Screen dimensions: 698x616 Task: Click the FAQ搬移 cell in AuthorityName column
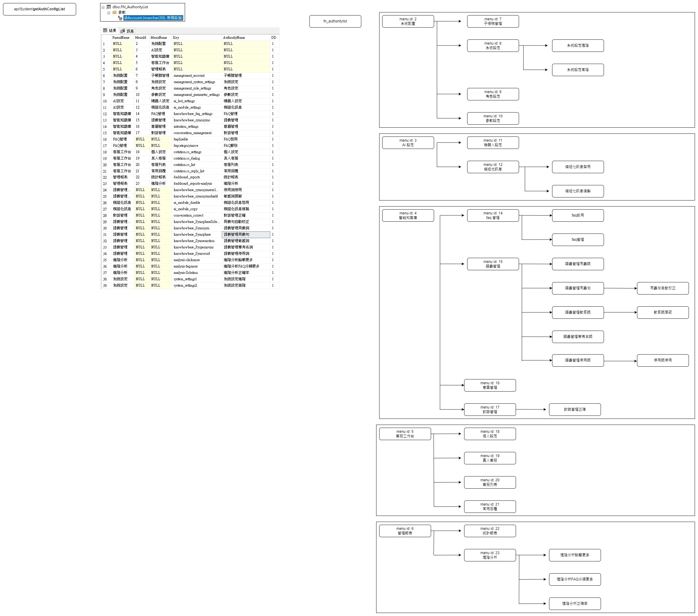[246, 146]
